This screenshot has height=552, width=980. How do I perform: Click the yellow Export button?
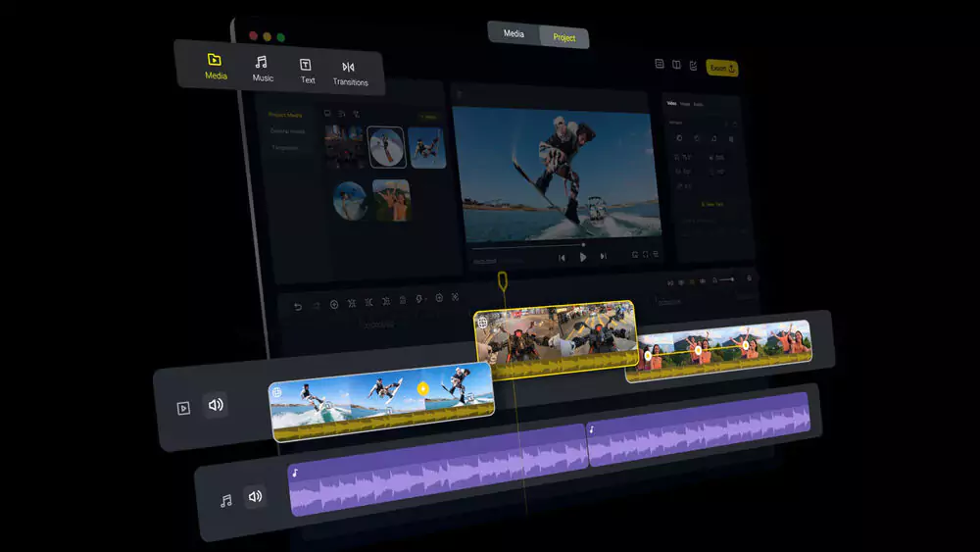click(721, 68)
